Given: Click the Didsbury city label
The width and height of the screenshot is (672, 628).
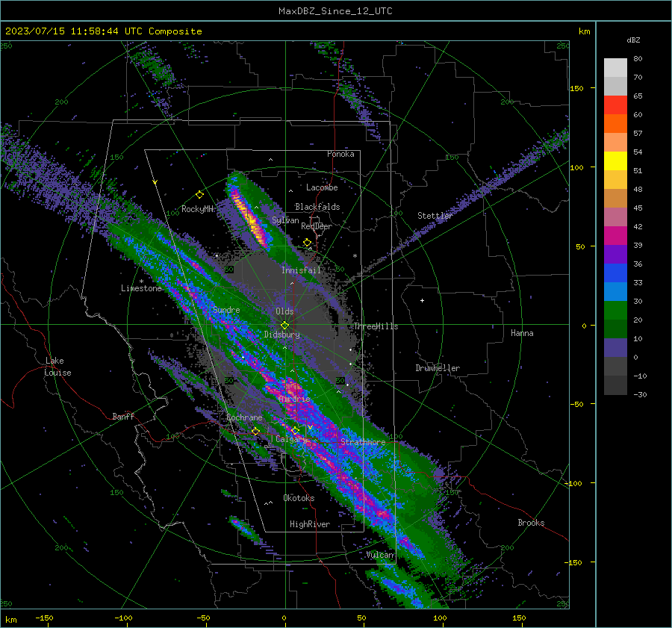Looking at the screenshot, I should 282,335.
